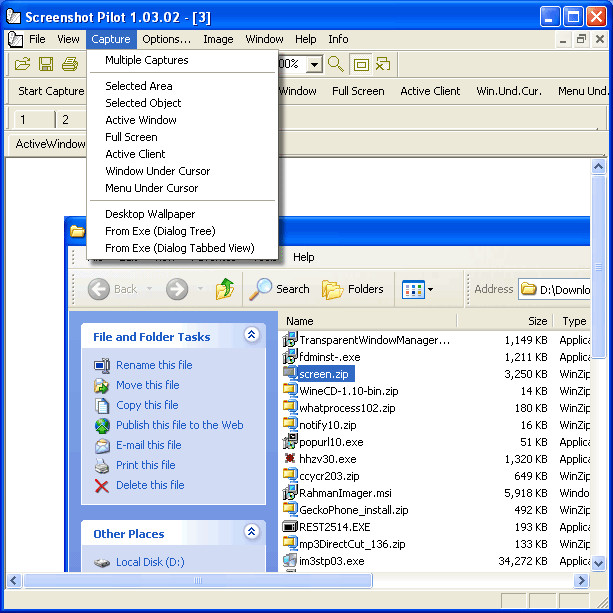
Task: Click the Rename this file link
Action: coord(154,365)
